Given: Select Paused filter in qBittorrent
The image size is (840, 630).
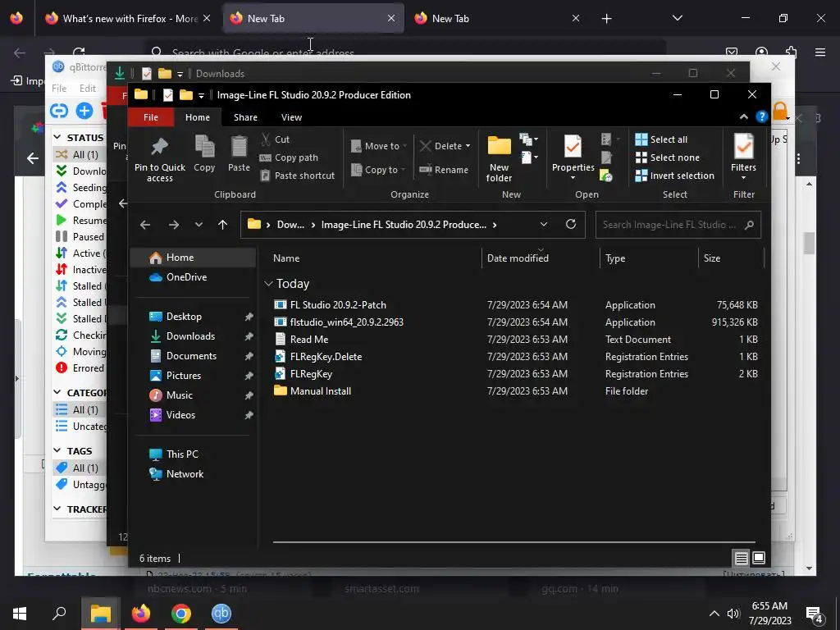Looking at the screenshot, I should pyautogui.click(x=80, y=237).
